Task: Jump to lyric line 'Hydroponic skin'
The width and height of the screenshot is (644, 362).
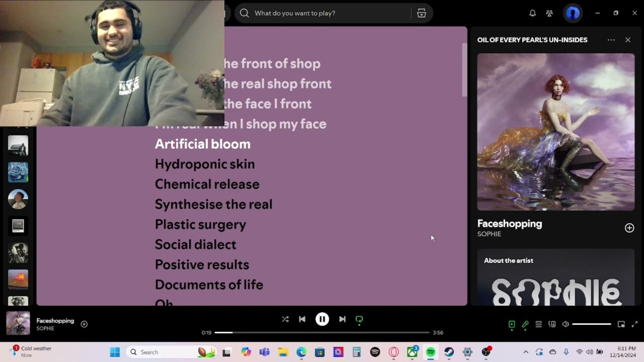Action: tap(205, 164)
